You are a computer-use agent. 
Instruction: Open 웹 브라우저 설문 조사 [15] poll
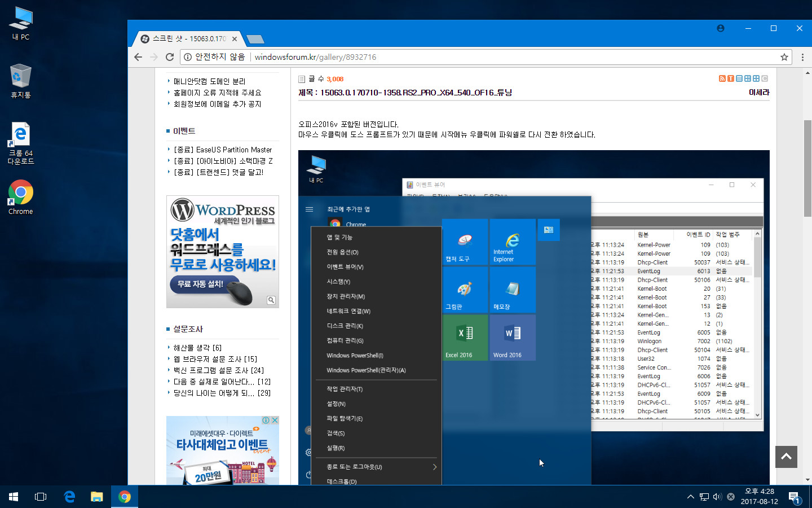click(215, 359)
